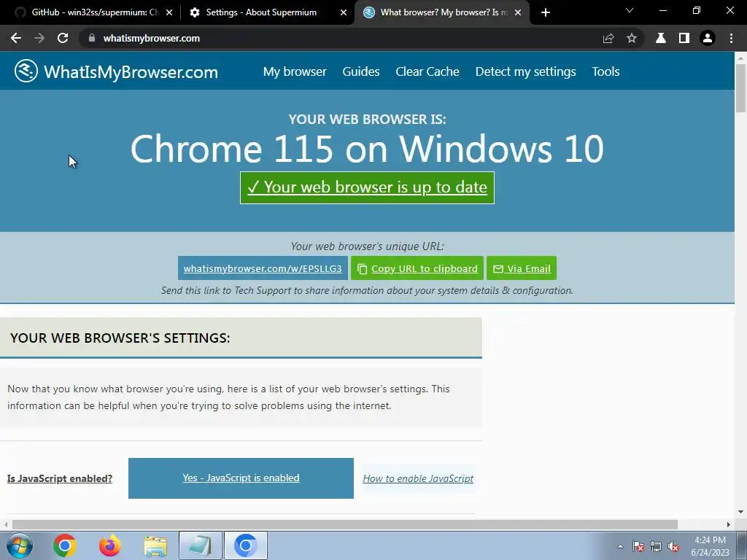This screenshot has height=560, width=747.
Task: Select the Supermium taskbar icon
Action: click(x=246, y=545)
